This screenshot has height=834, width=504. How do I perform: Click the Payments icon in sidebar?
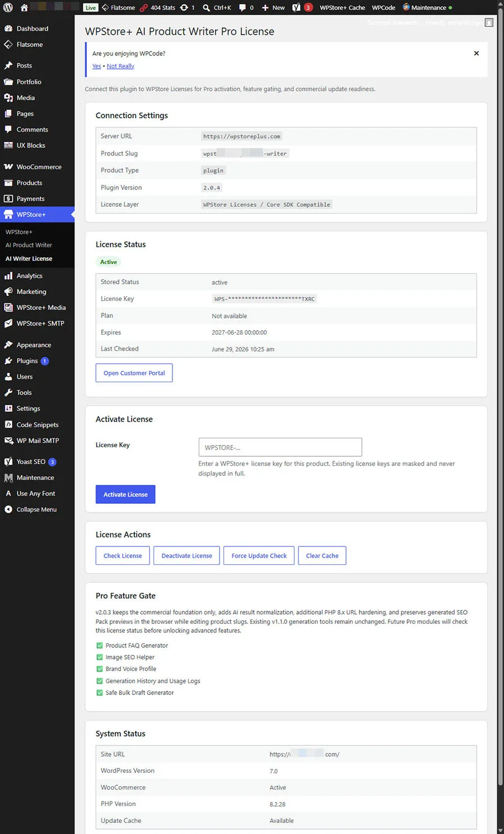coord(8,198)
